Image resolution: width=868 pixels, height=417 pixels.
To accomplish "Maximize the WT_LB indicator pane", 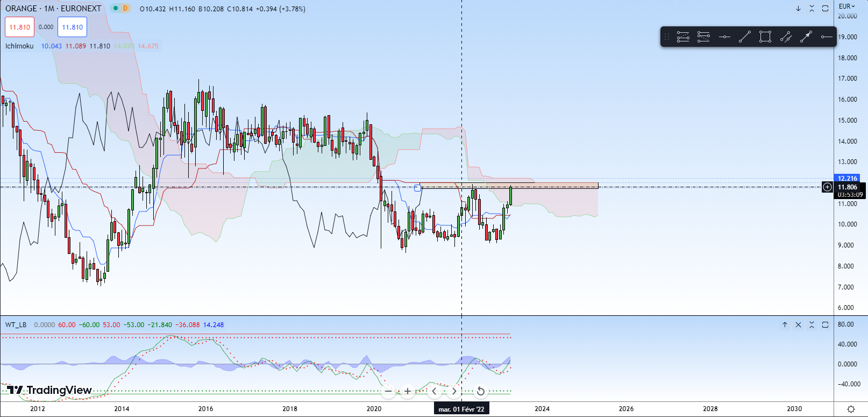I will [825, 324].
